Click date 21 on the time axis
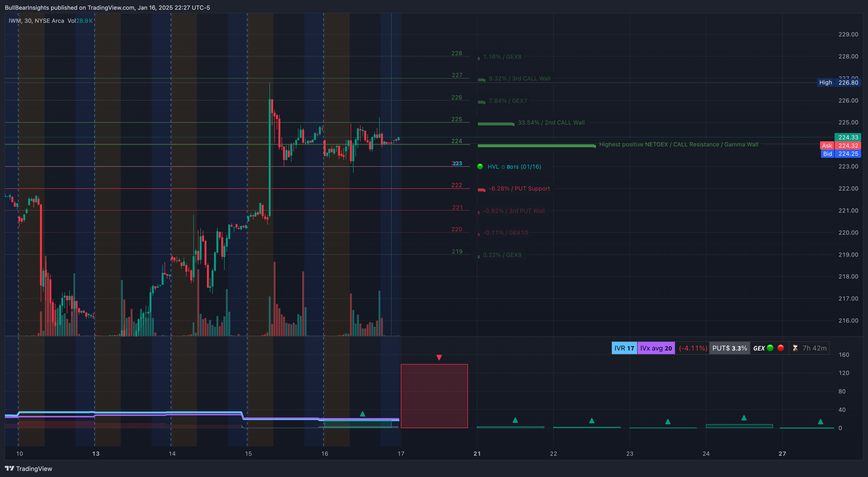The width and height of the screenshot is (868, 477). pos(477,453)
